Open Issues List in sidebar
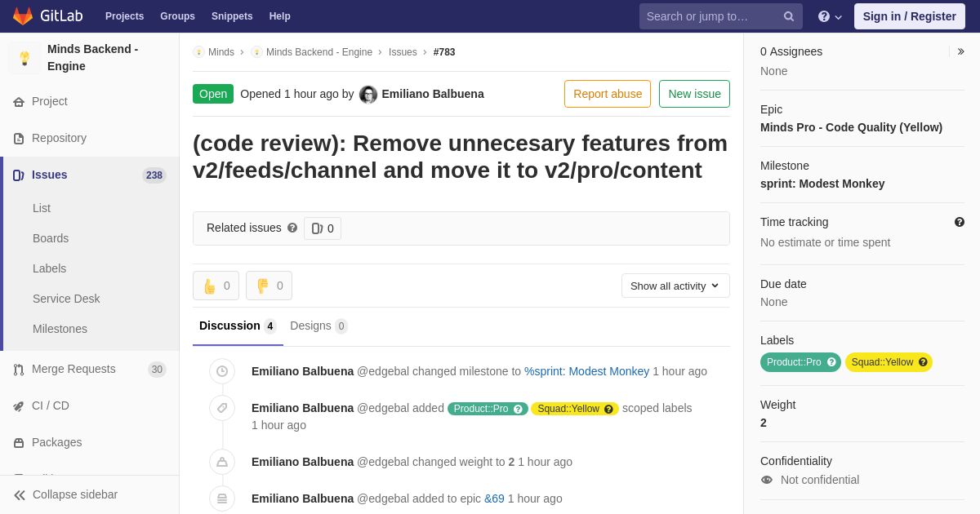Screen dimensions: 980x514 tap(42, 208)
